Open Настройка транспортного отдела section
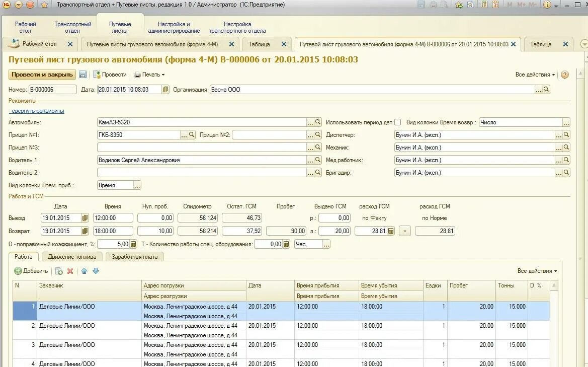 (237, 27)
